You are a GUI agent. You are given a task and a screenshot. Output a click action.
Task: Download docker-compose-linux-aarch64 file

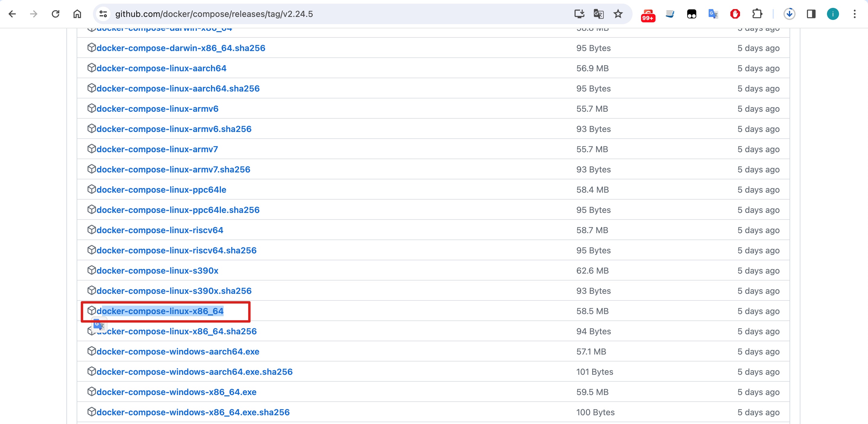pyautogui.click(x=161, y=68)
